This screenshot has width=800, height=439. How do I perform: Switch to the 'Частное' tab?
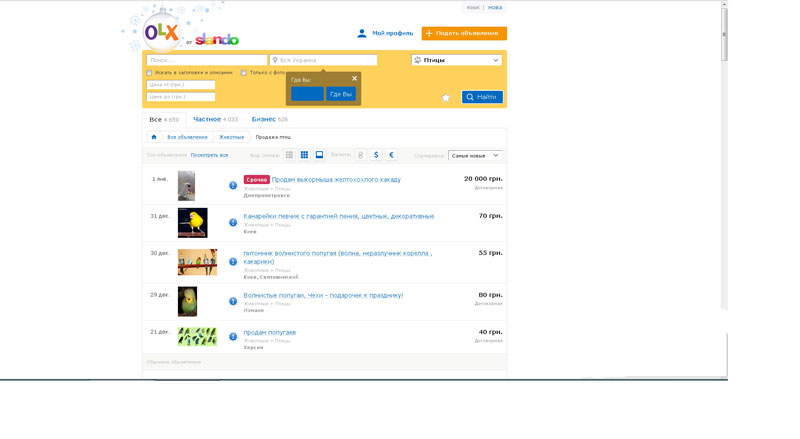coord(207,119)
